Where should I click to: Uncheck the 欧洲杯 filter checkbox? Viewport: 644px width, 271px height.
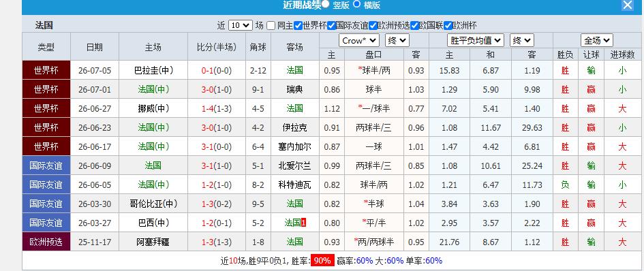point(448,25)
